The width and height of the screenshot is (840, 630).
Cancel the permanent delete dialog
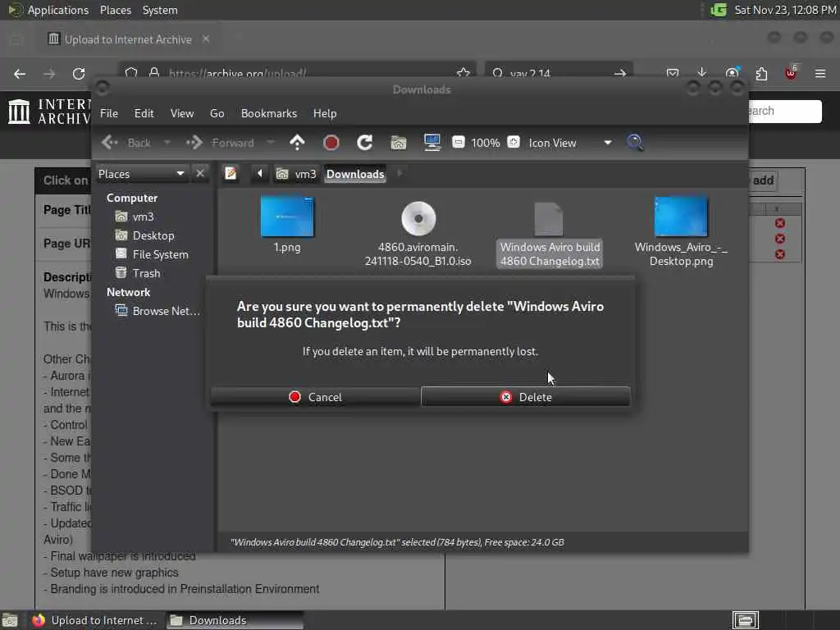click(x=315, y=397)
